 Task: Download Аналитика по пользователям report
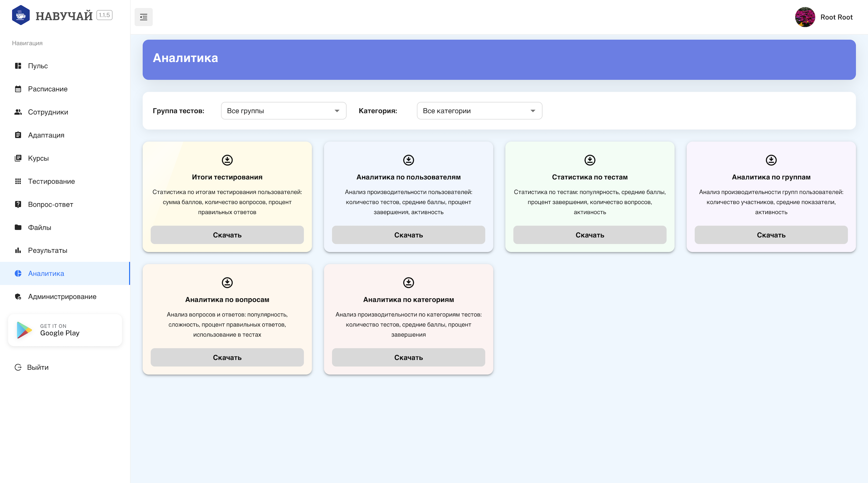click(408, 235)
